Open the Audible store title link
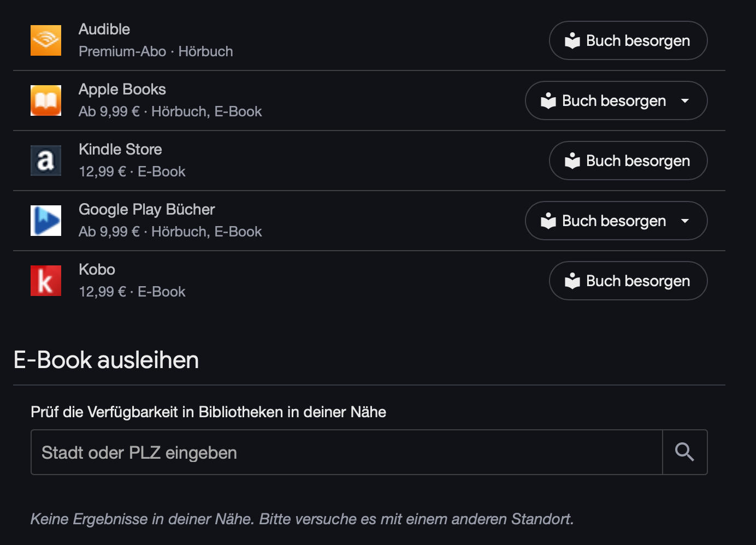The width and height of the screenshot is (756, 545). (x=104, y=29)
